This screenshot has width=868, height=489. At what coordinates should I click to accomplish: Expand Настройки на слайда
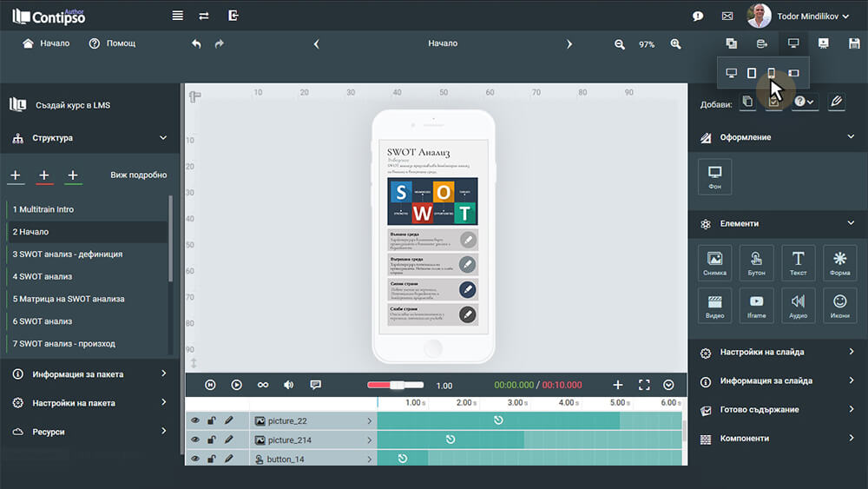coord(778,353)
